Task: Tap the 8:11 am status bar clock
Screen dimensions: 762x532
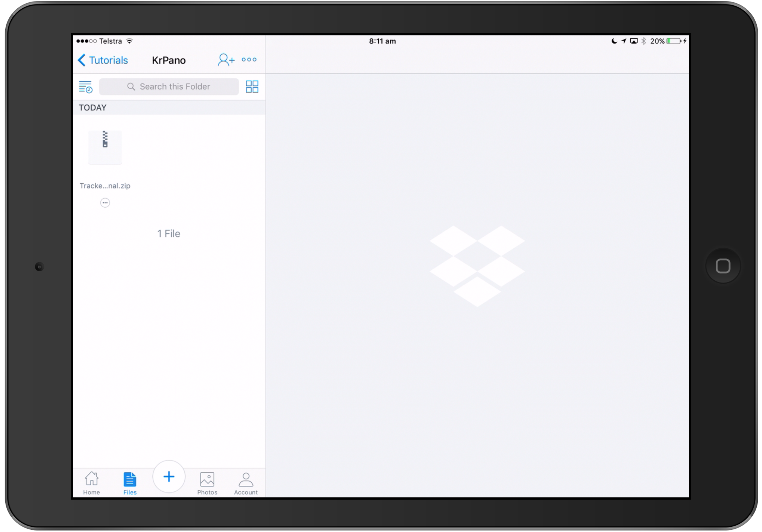Action: pyautogui.click(x=382, y=41)
